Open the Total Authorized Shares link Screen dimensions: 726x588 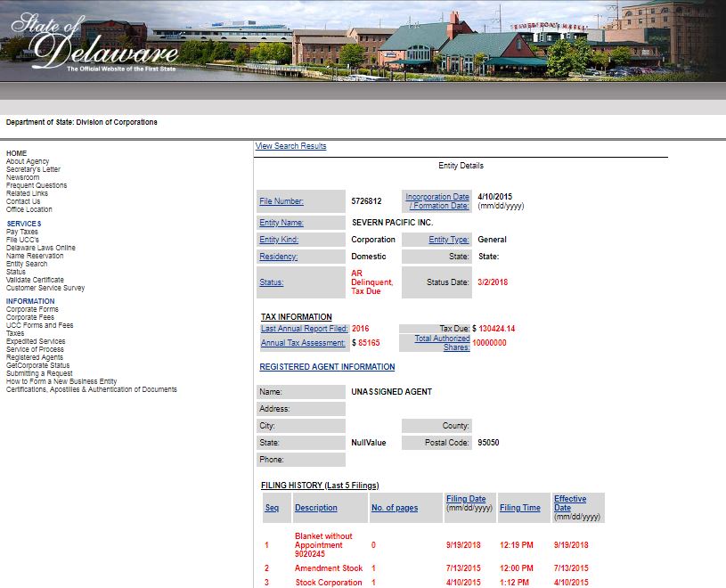coord(442,343)
